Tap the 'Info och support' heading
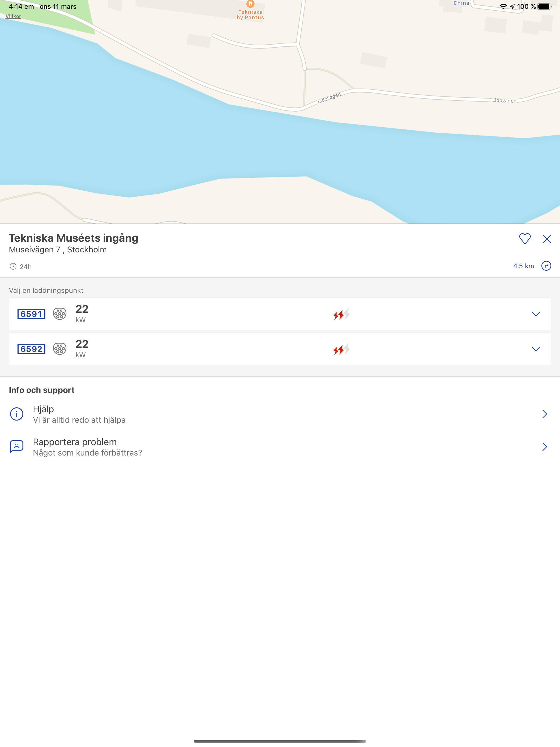Viewport: 560px width, 747px height. coord(42,390)
